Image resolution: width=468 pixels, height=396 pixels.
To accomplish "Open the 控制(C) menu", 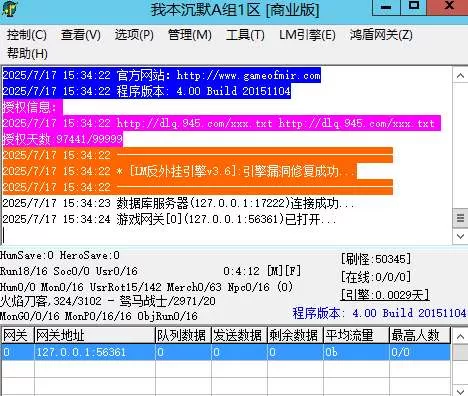I will coord(27,35).
